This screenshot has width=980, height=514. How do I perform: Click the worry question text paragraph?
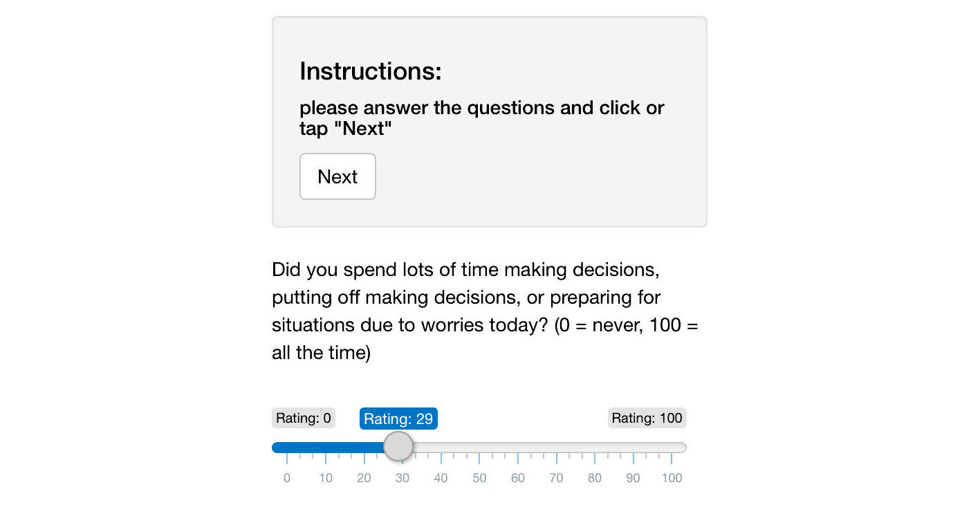(x=484, y=311)
